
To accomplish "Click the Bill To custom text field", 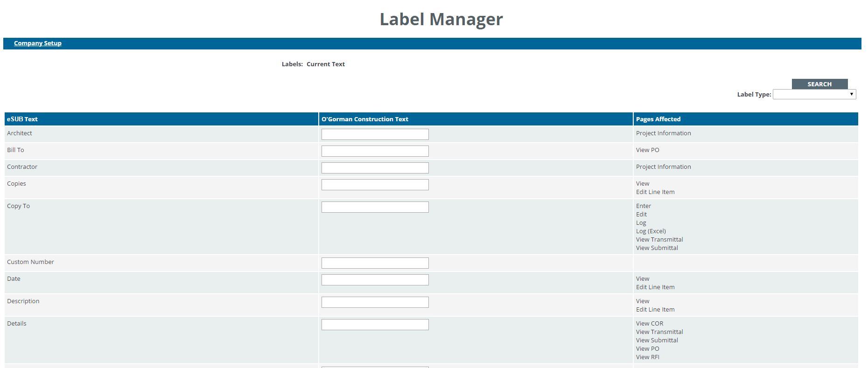I will coord(375,151).
